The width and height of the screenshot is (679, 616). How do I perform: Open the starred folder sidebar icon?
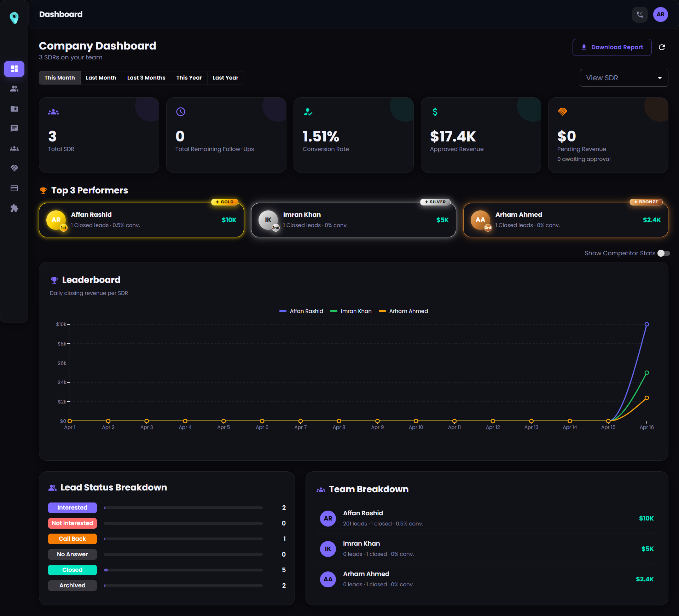(14, 109)
